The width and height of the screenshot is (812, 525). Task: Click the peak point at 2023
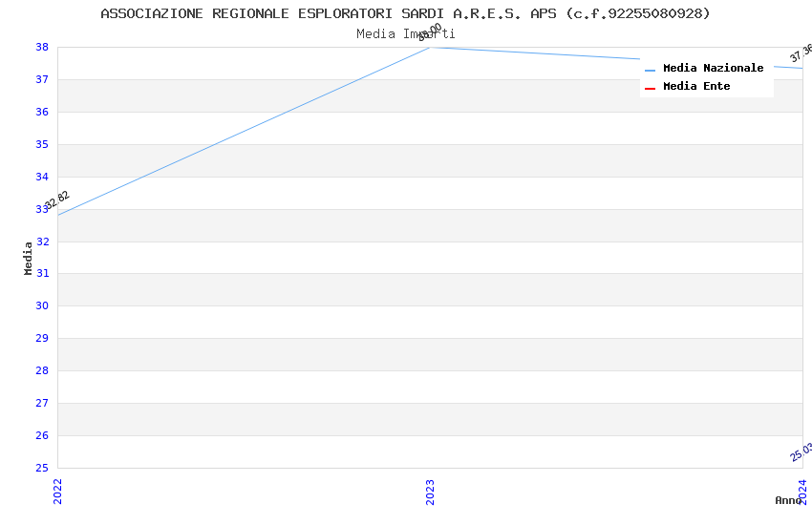pyautogui.click(x=430, y=48)
